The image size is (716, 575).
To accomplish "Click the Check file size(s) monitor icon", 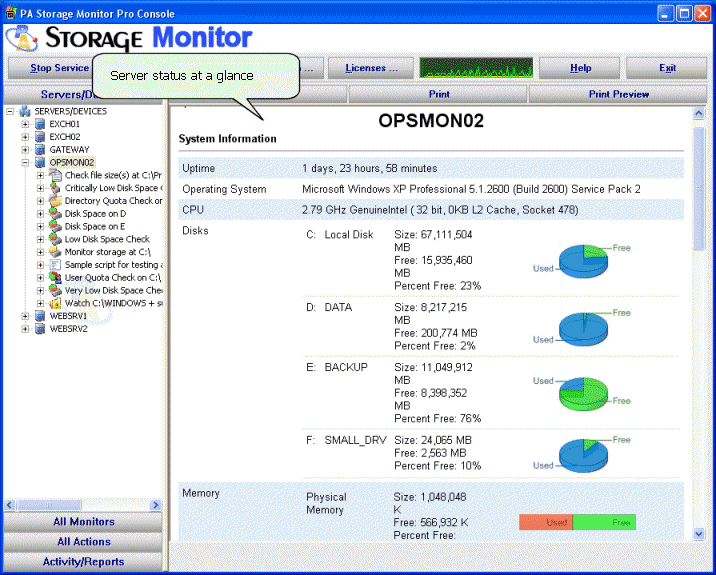I will [55, 175].
